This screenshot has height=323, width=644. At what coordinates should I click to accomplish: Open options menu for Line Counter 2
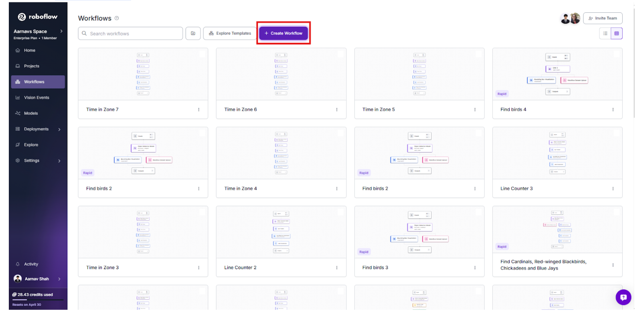[x=337, y=268]
